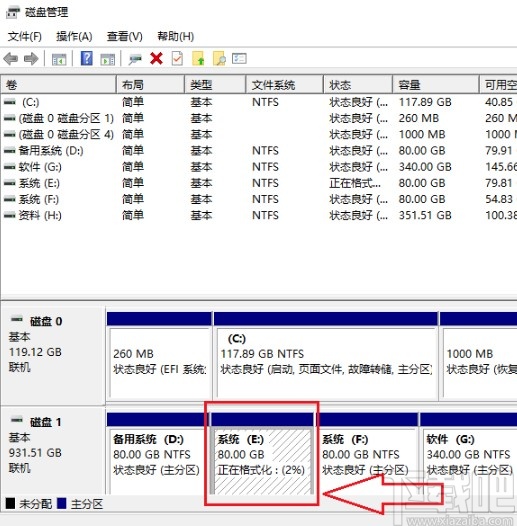Open the 文件(F) menu
Viewport: 517px width, 526px height.
coord(24,36)
